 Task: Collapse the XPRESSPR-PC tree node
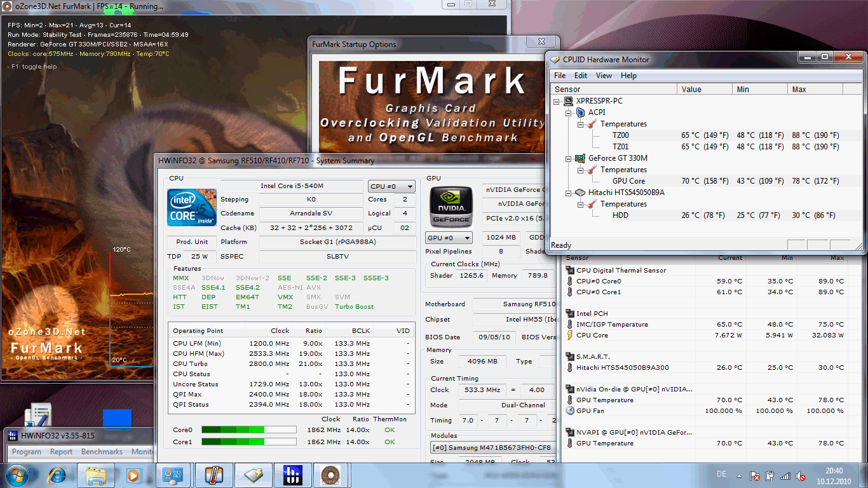558,101
